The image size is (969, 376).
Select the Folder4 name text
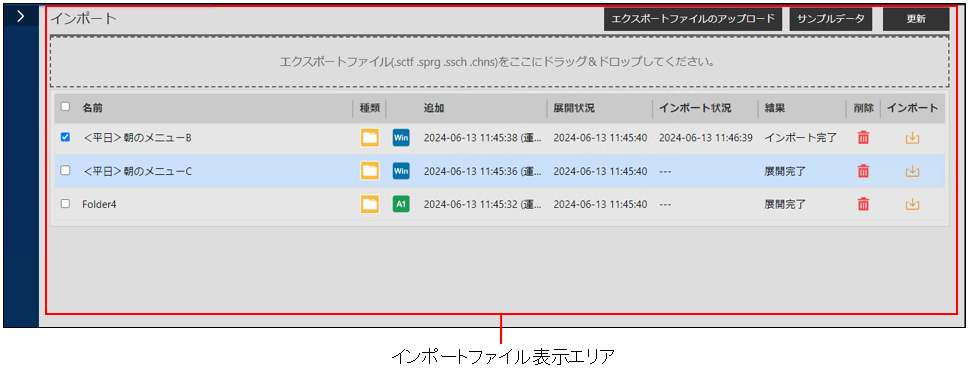click(x=99, y=203)
